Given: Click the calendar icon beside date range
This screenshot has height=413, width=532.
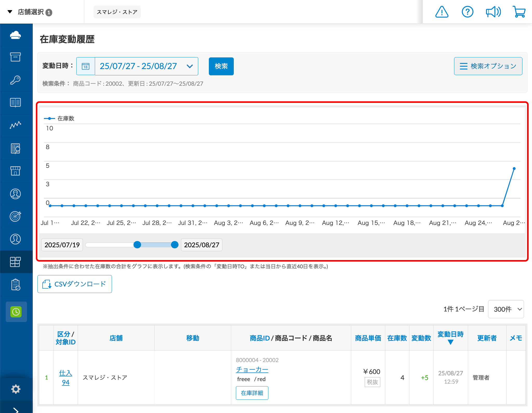Looking at the screenshot, I should pos(86,66).
